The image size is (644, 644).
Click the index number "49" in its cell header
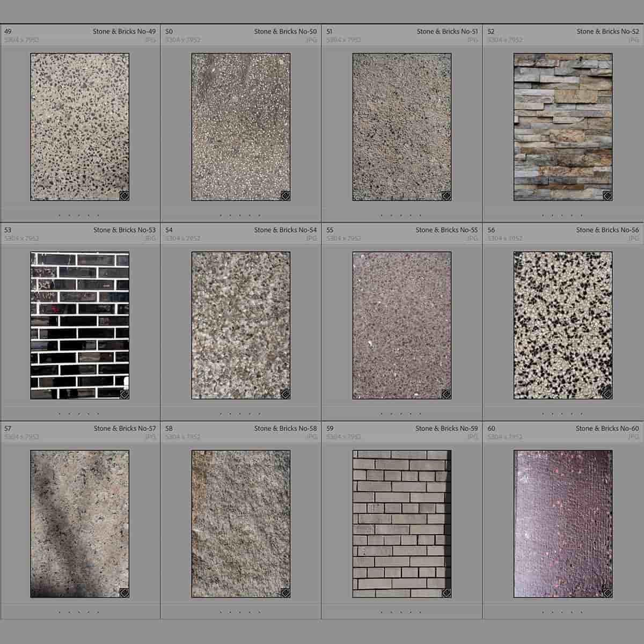8,31
